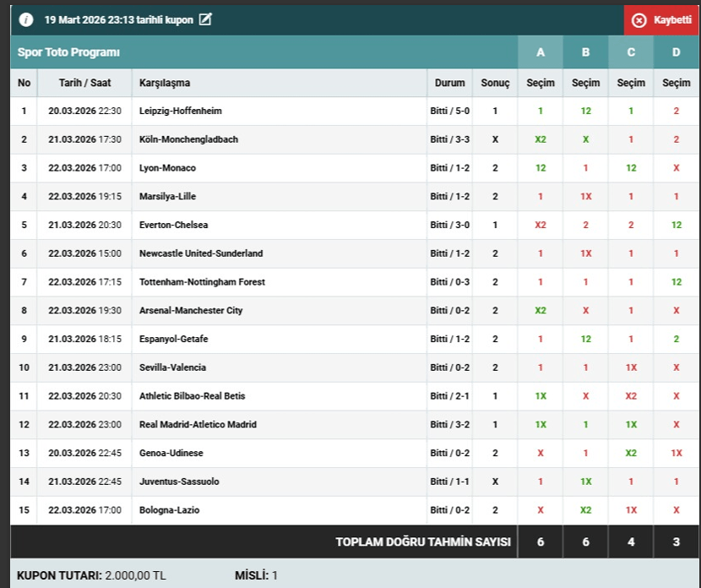Click the Juventus-Sassuolo match name

tap(179, 482)
